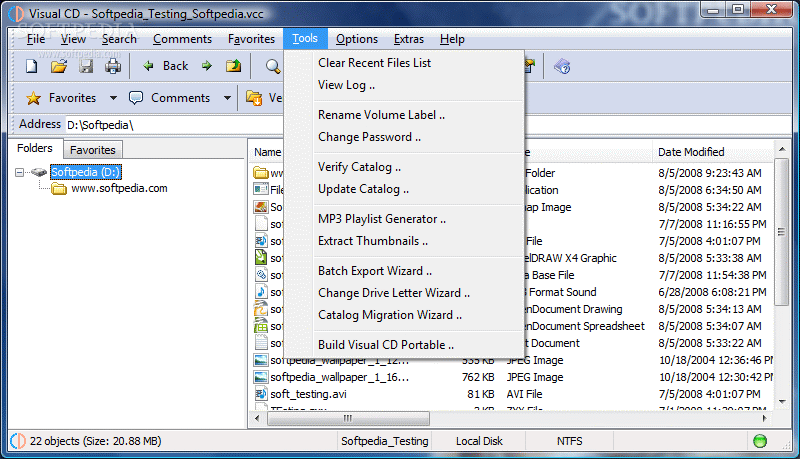Click the softpedia_wallpaper_1_16 image icon

pos(261,377)
